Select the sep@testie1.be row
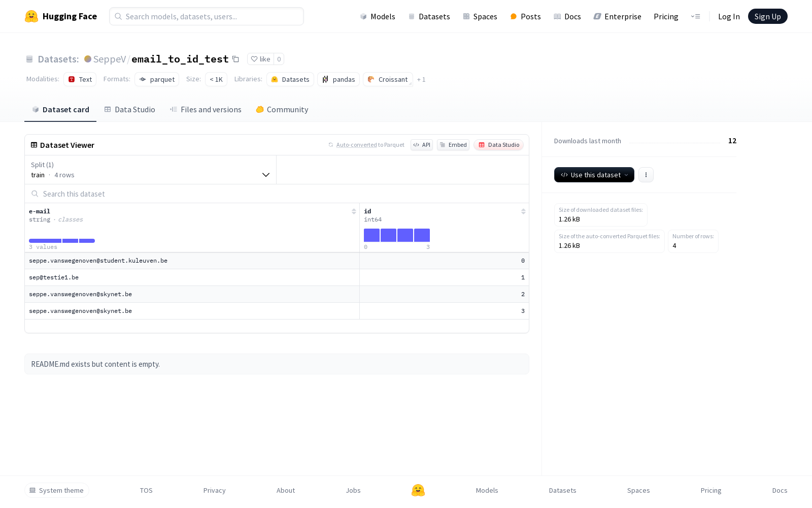This screenshot has height=508, width=812. point(277,277)
